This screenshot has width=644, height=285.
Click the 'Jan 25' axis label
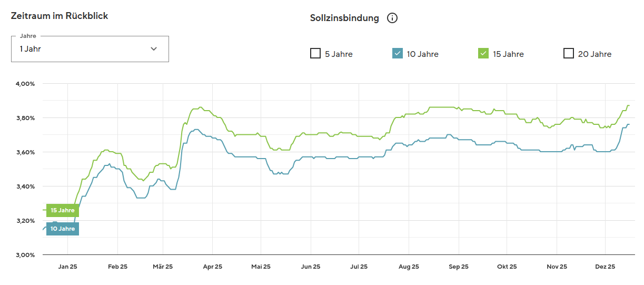click(67, 267)
